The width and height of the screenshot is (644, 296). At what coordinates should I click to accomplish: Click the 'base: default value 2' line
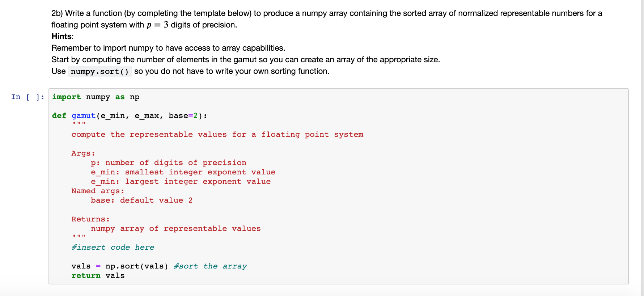(142, 200)
